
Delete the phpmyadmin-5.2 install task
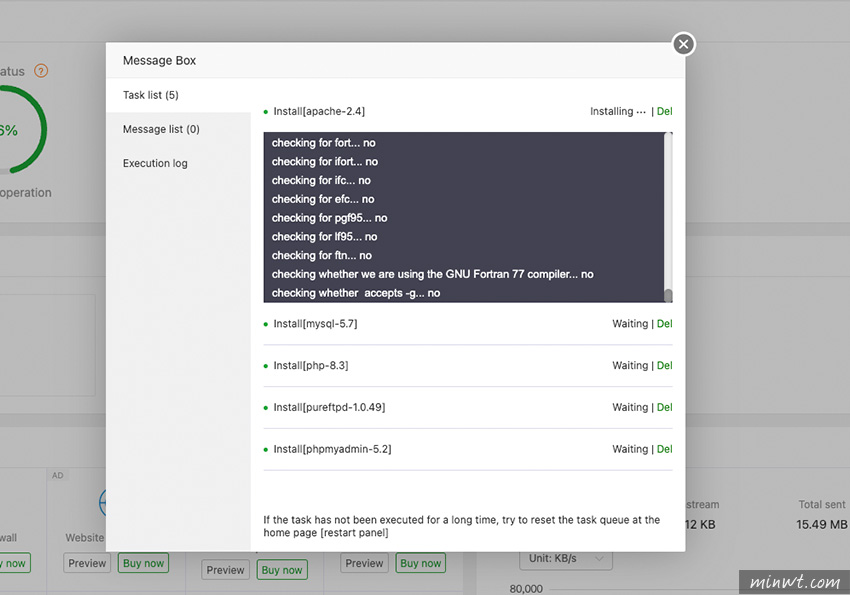click(x=664, y=449)
